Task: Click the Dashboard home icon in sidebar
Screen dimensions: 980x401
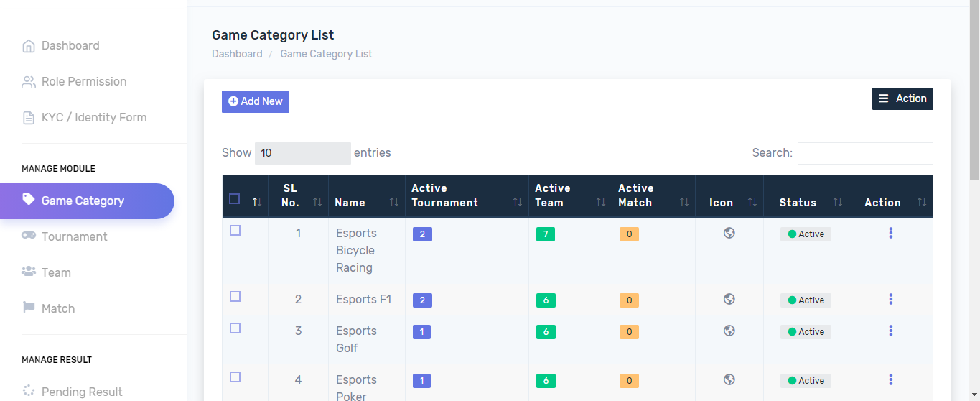Action: click(x=29, y=46)
